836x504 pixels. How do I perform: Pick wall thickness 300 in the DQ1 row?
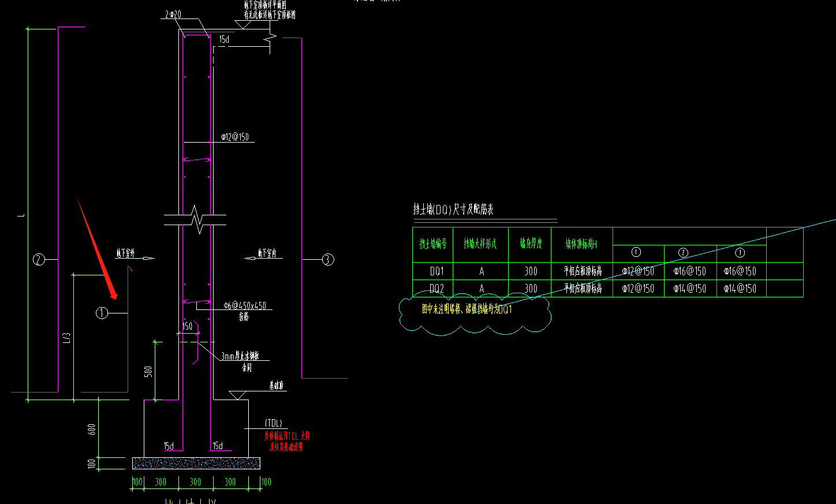pyautogui.click(x=531, y=271)
